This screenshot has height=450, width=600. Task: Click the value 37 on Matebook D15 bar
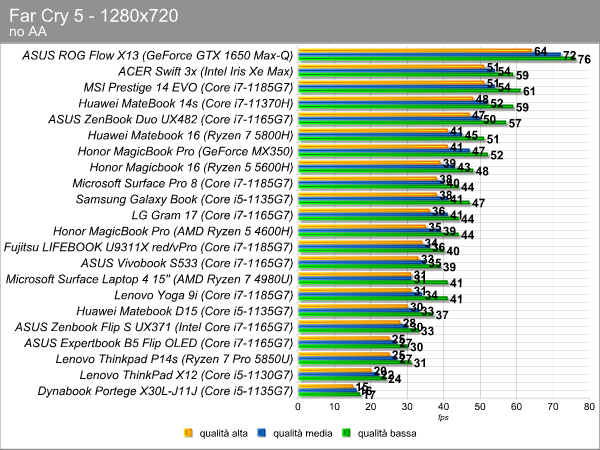click(x=442, y=315)
